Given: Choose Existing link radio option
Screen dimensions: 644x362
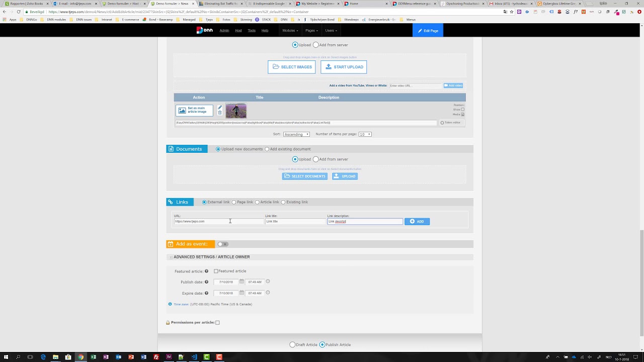Looking at the screenshot, I should (x=283, y=202).
